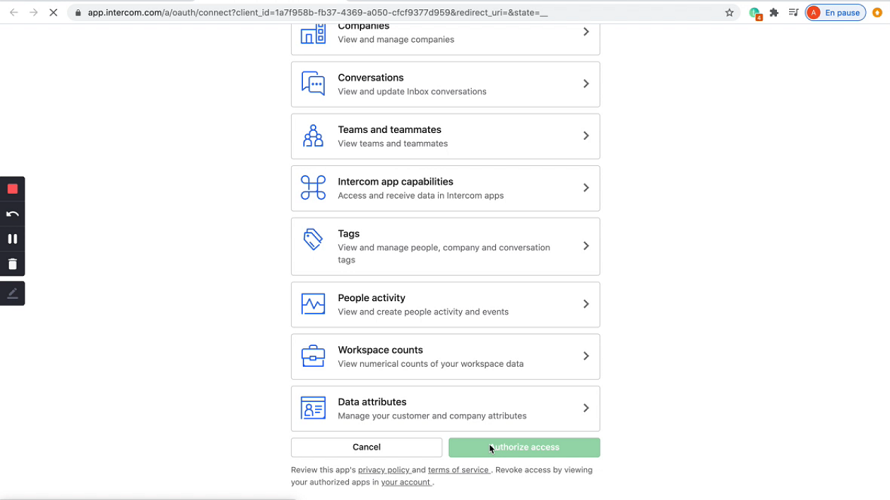The image size is (890, 500).
Task: Expand the Workspace counts chevron
Action: 586,356
